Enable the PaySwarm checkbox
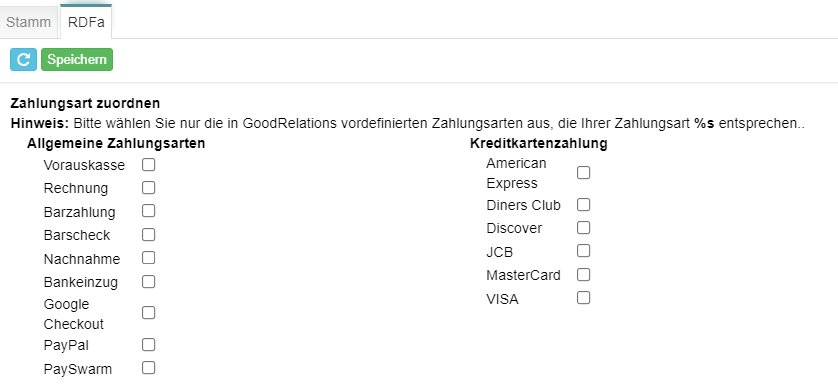The width and height of the screenshot is (838, 391). (x=149, y=368)
